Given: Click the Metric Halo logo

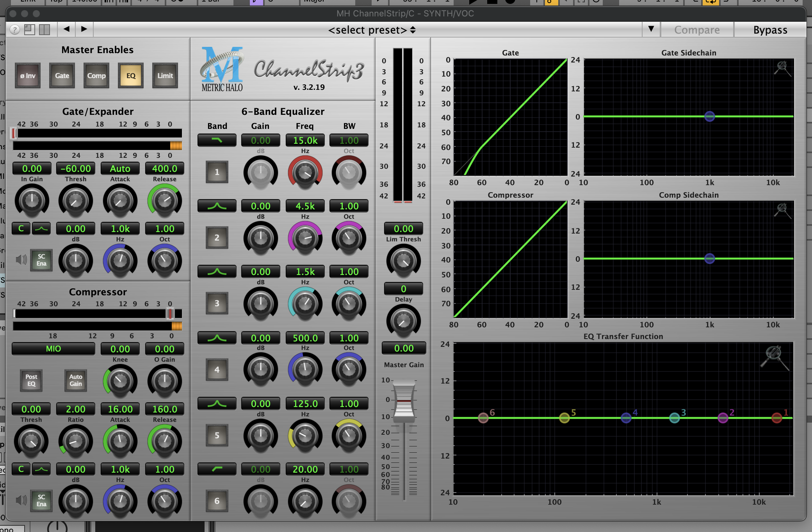Looking at the screenshot, I should (x=222, y=70).
